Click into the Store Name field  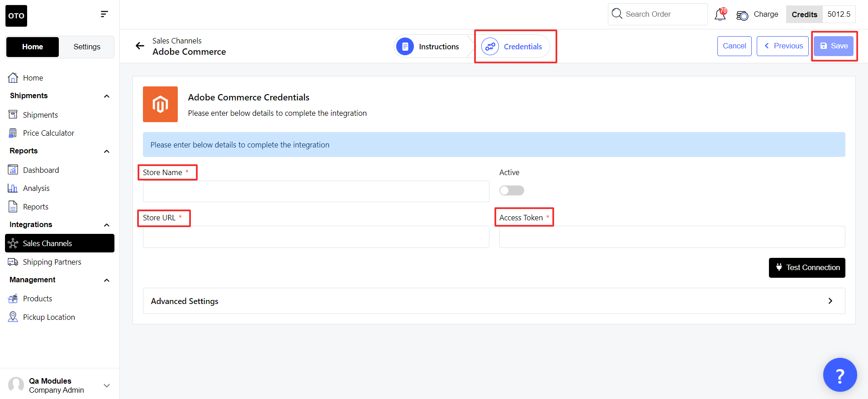[316, 191]
